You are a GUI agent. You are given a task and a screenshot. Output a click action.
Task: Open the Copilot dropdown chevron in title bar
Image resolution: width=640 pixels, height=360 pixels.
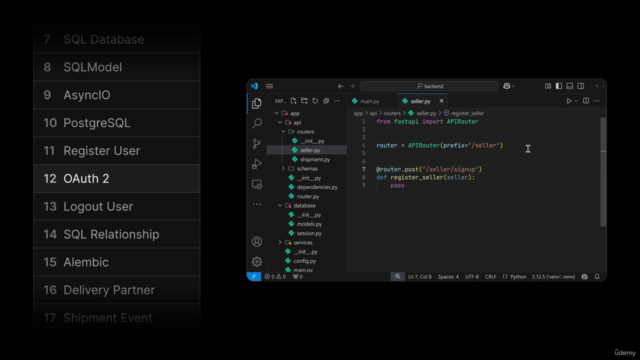tap(513, 86)
